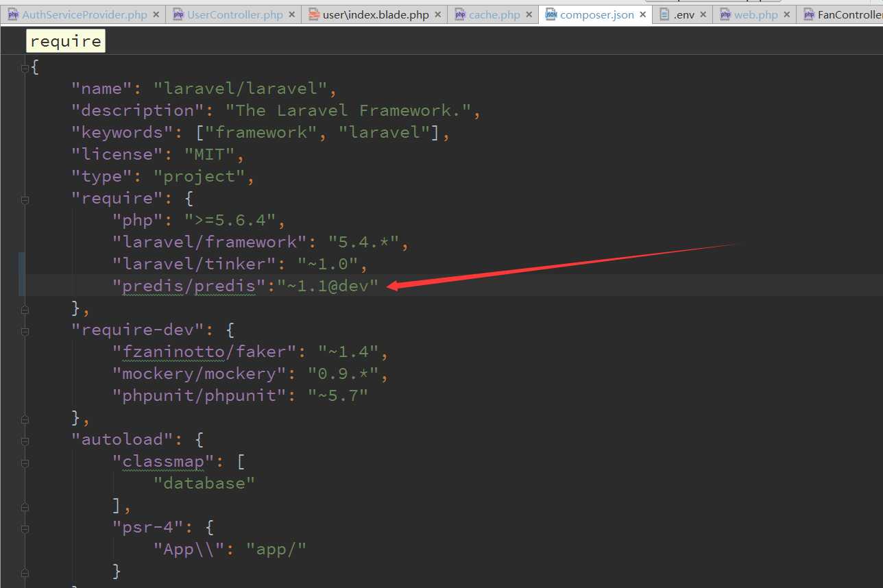Click the "mockery/mockery" key
Screen dimensions: 883x588
point(199,373)
